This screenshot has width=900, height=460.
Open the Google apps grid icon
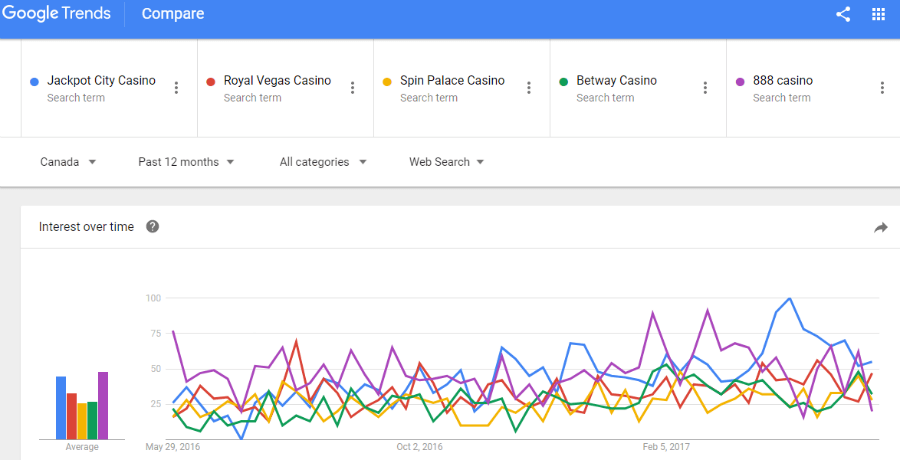click(878, 14)
